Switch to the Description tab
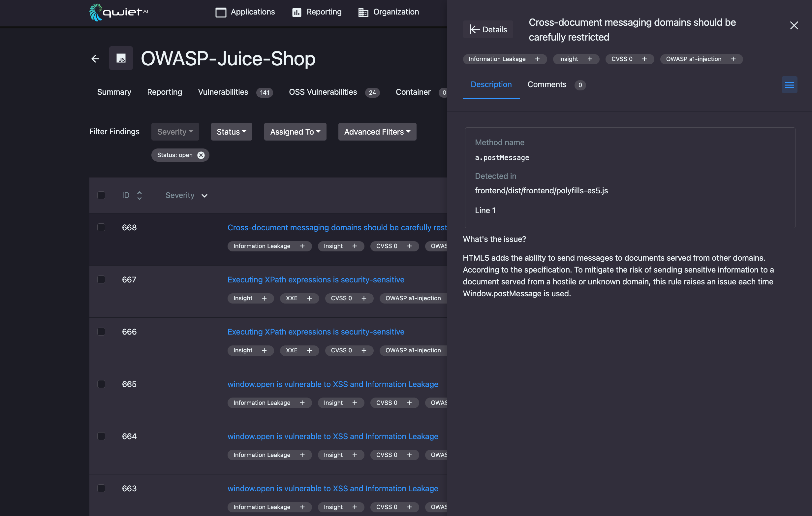 (x=491, y=85)
